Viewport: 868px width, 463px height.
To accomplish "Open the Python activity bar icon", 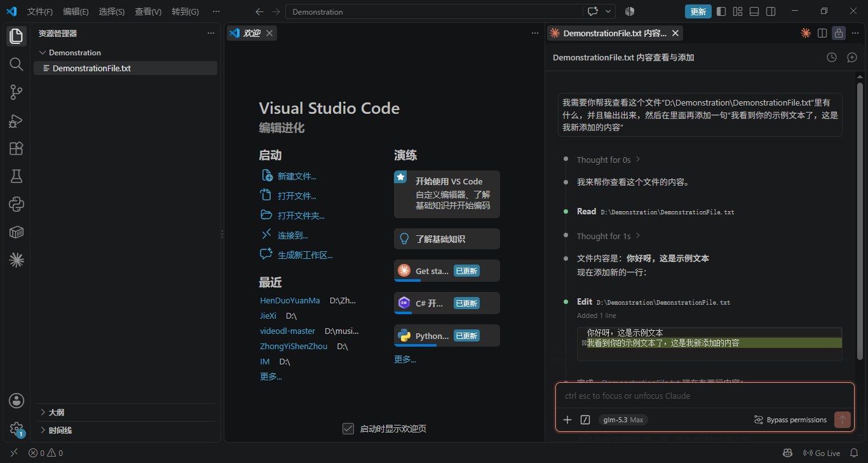I will 17,204.
